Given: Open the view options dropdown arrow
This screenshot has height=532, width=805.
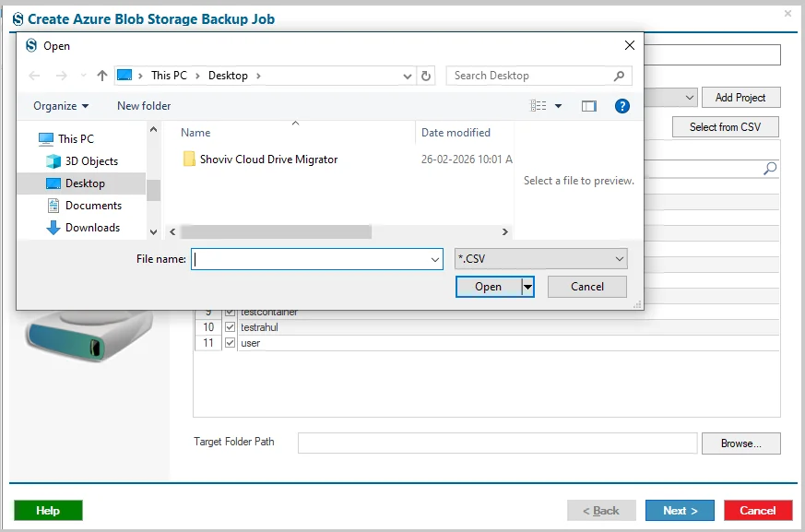Looking at the screenshot, I should tap(558, 106).
